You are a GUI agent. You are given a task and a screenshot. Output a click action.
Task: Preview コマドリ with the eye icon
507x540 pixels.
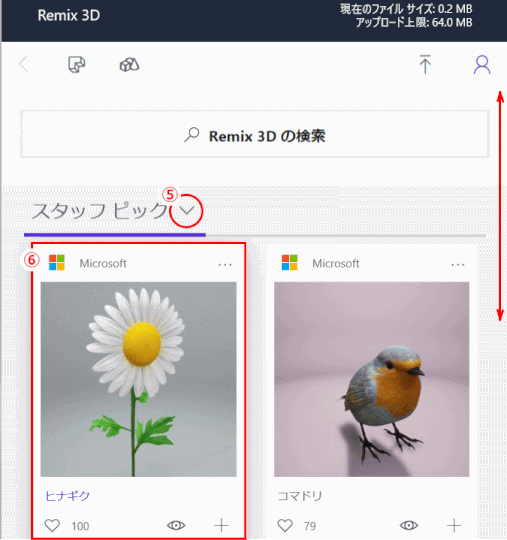coord(409,525)
